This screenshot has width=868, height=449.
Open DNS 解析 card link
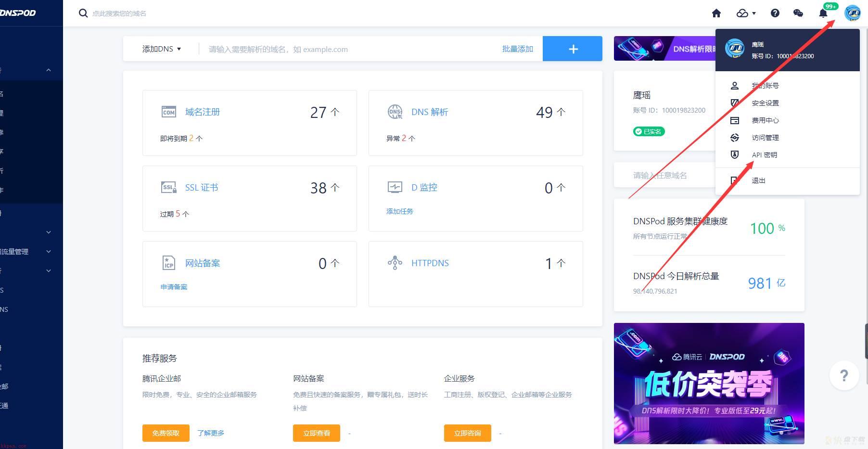[x=430, y=112]
